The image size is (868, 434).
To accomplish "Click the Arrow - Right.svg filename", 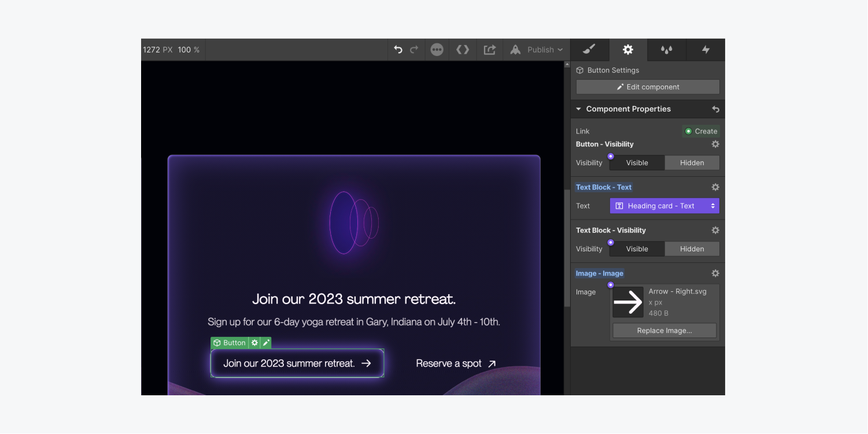I will pos(678,291).
